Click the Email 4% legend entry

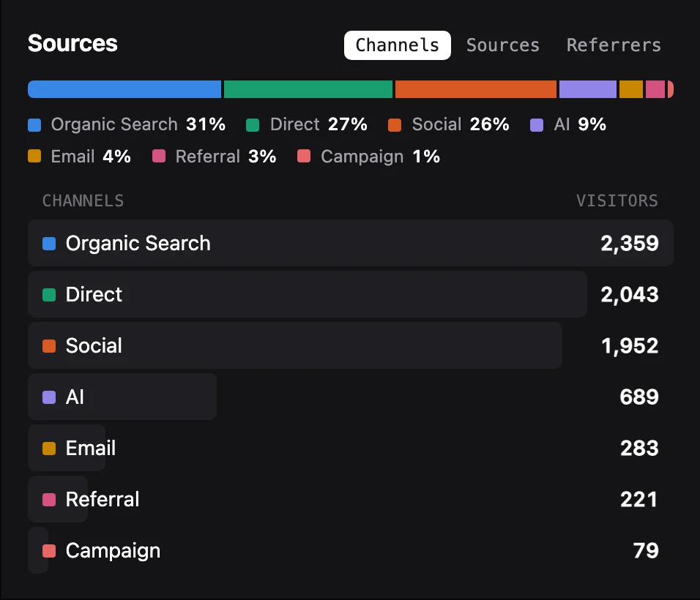click(x=80, y=157)
